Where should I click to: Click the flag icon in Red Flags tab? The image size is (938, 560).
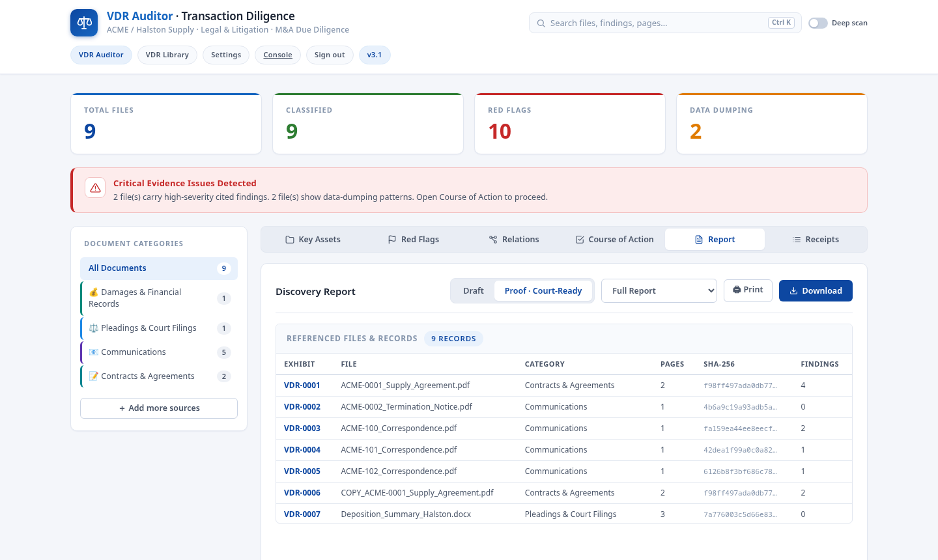tap(392, 240)
